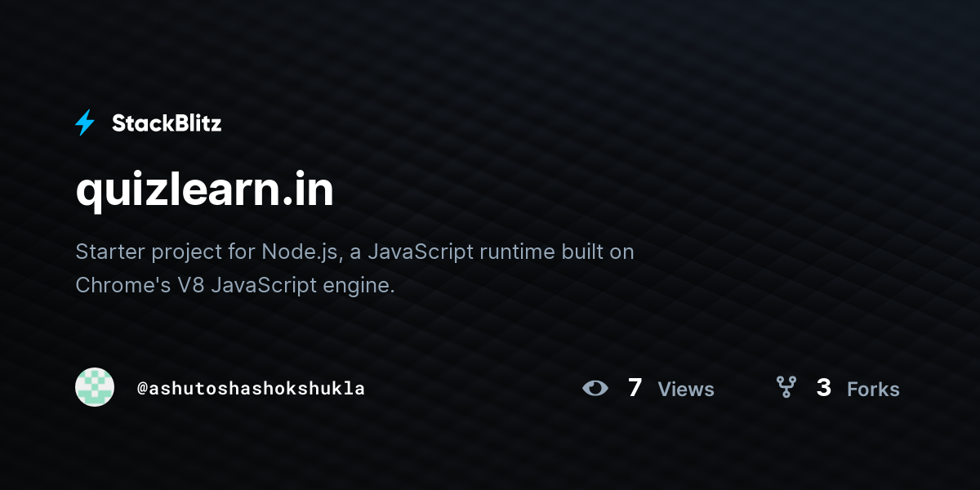This screenshot has width=980, height=490.
Task: Open the StackBlitz wordmark link
Action: (x=167, y=123)
